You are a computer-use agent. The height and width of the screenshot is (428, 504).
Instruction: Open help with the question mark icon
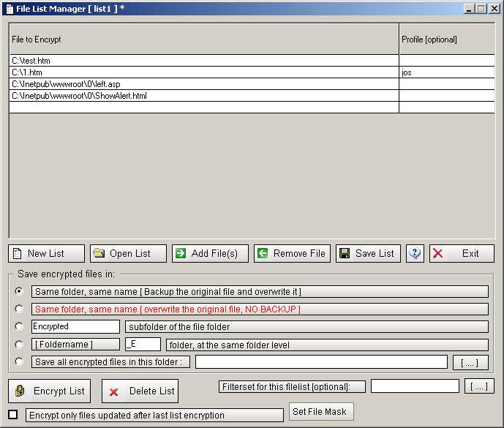[x=415, y=253]
